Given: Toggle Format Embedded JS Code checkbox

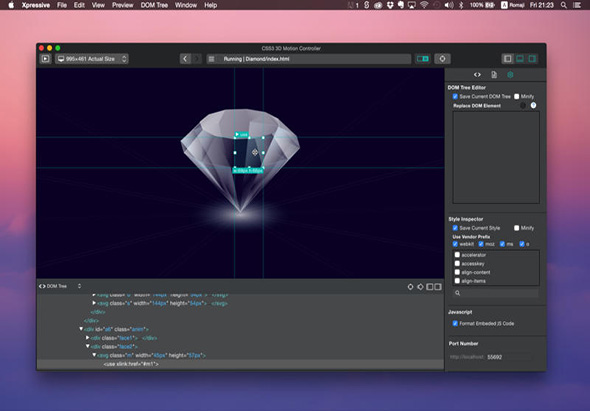Looking at the screenshot, I should tap(455, 323).
